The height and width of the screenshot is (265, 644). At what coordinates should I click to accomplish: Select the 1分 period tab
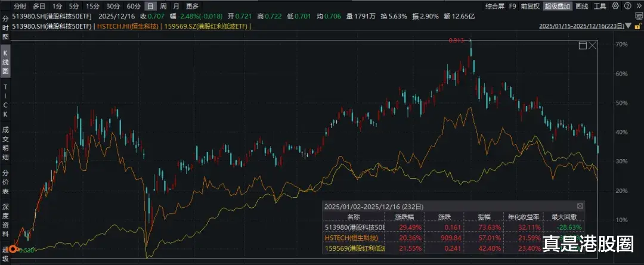[x=57, y=6]
